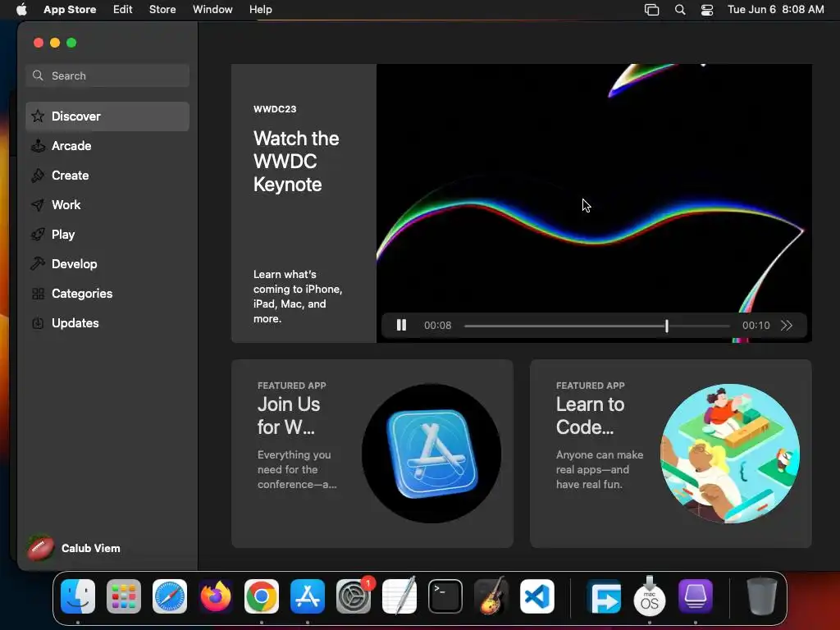Click the 00:10 remaining time label

tap(756, 325)
